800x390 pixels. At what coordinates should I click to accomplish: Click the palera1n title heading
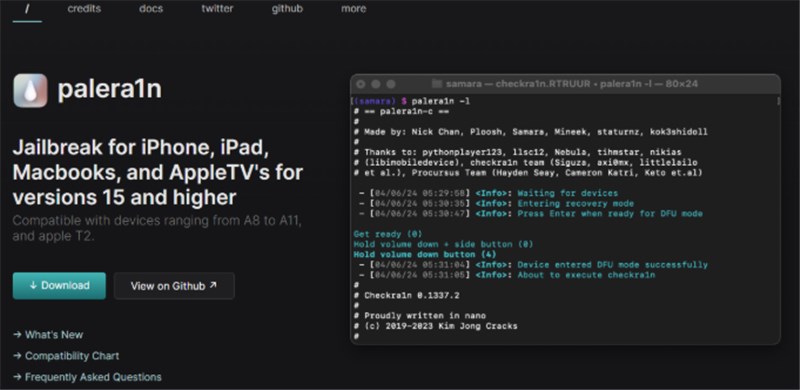tap(110, 89)
